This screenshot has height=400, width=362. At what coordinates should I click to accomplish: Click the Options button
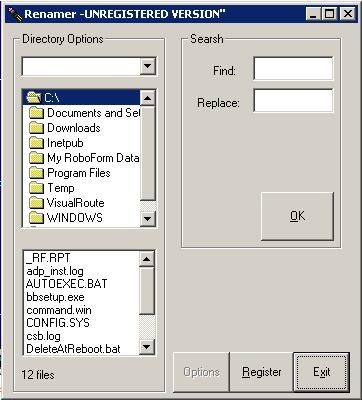click(201, 372)
